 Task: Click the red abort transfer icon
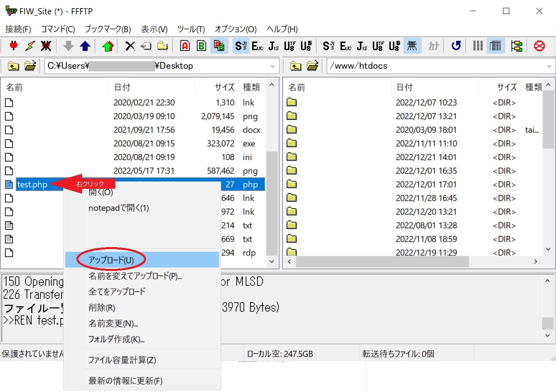coord(539,46)
